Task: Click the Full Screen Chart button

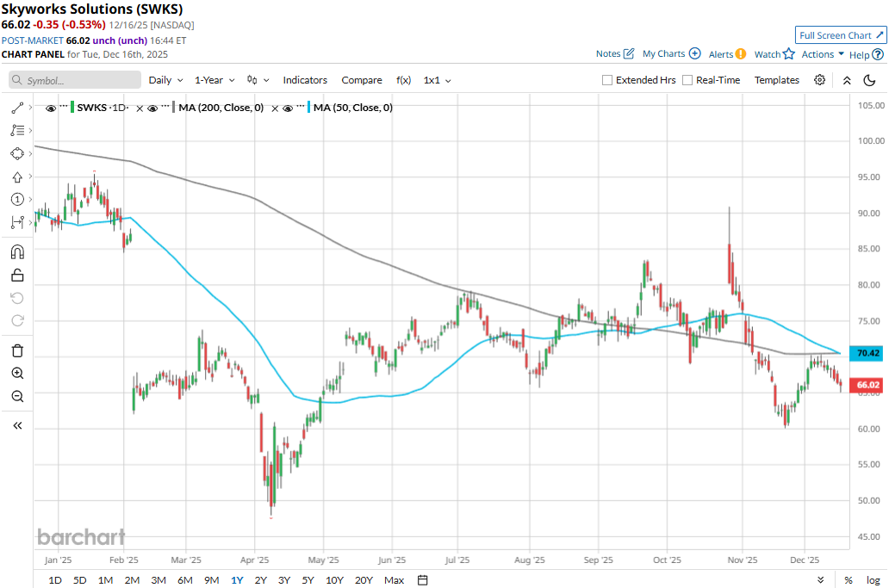Action: pos(842,35)
